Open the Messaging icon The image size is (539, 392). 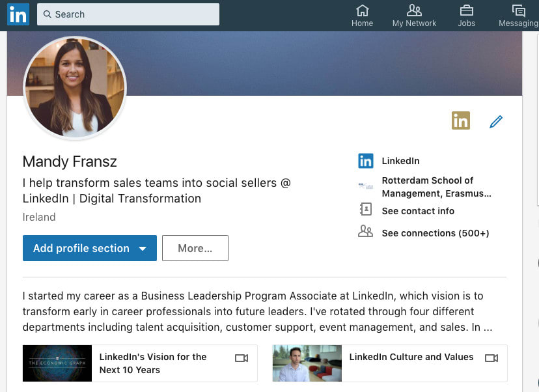[x=518, y=11]
